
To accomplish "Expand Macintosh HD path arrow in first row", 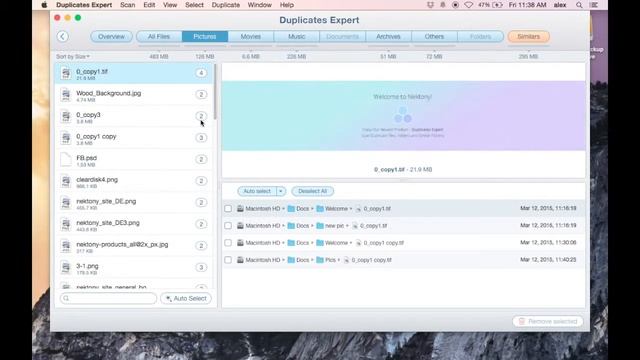I will [284, 209].
